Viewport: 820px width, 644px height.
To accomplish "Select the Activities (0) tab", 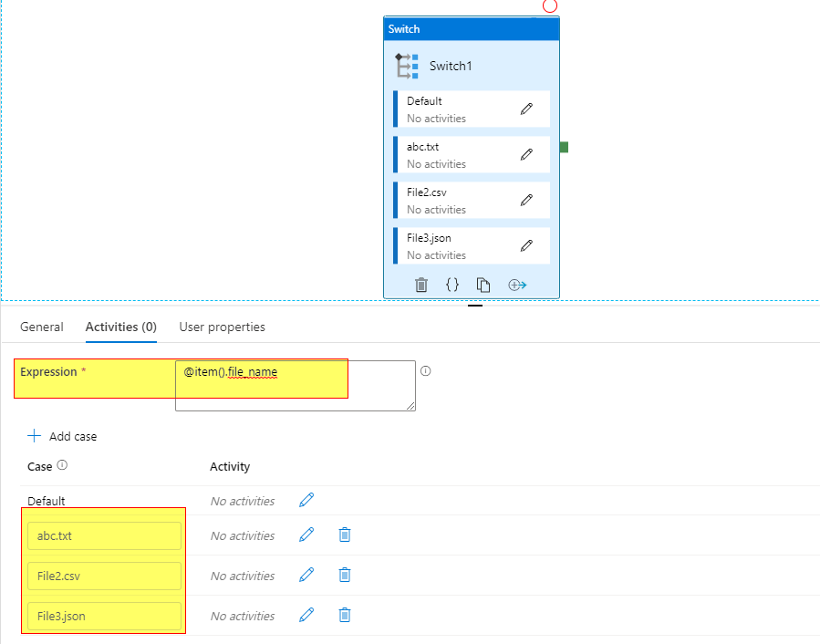I will click(x=119, y=327).
